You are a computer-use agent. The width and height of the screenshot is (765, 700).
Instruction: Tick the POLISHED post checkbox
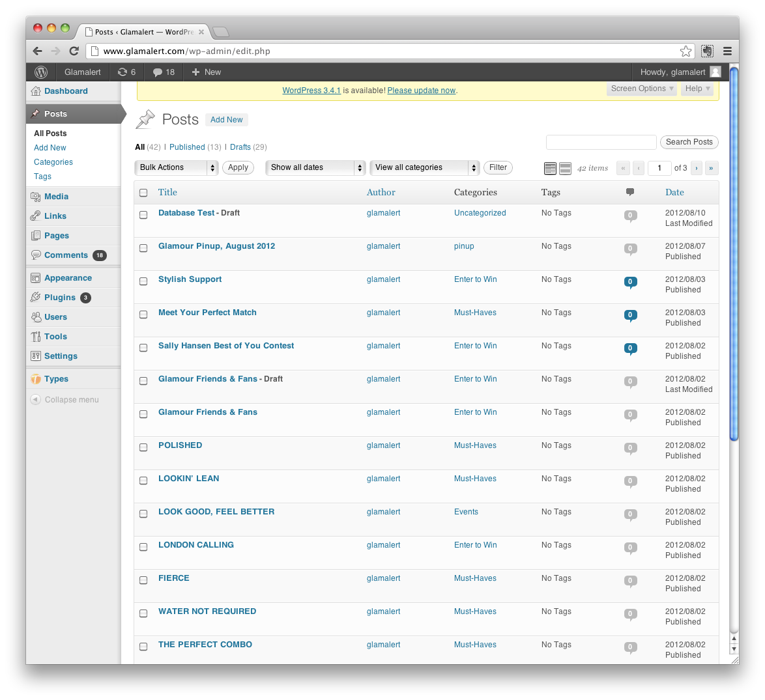[143, 447]
